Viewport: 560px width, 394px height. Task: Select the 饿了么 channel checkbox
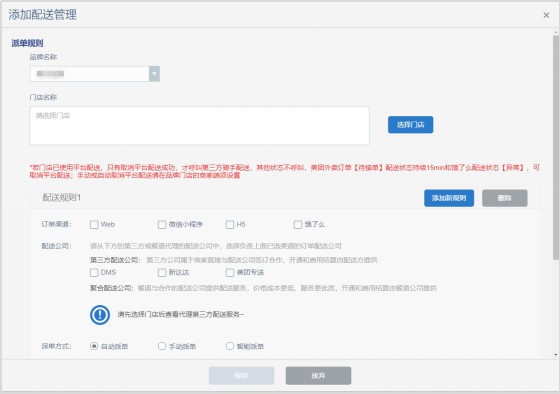[x=298, y=224]
